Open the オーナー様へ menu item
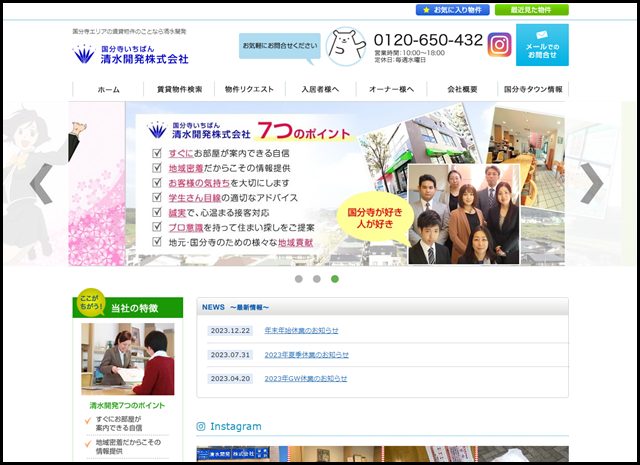The height and width of the screenshot is (465, 640). [391, 89]
